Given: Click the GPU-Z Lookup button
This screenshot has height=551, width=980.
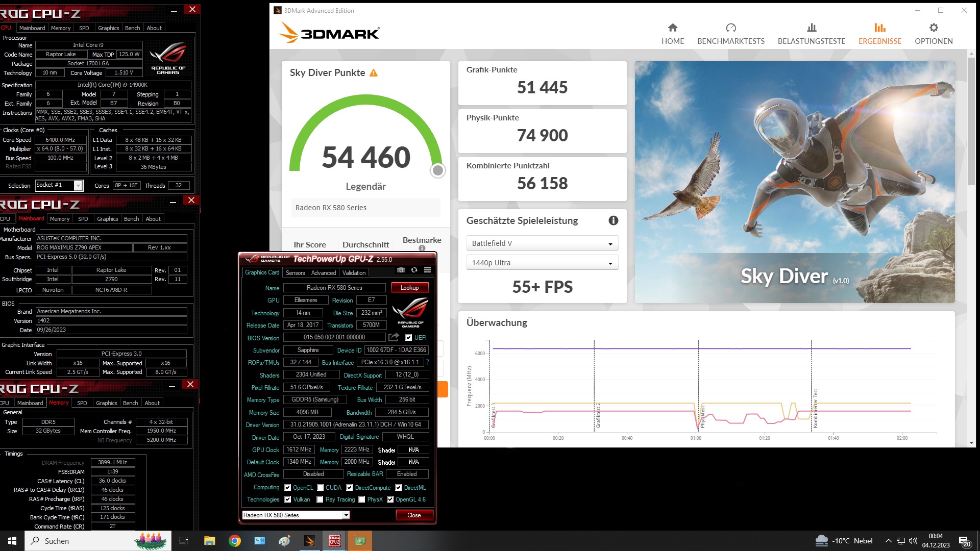Looking at the screenshot, I should [410, 288].
